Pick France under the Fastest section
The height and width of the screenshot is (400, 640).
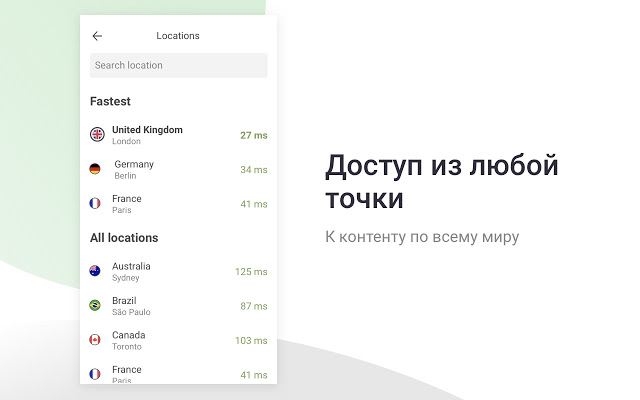(x=179, y=204)
